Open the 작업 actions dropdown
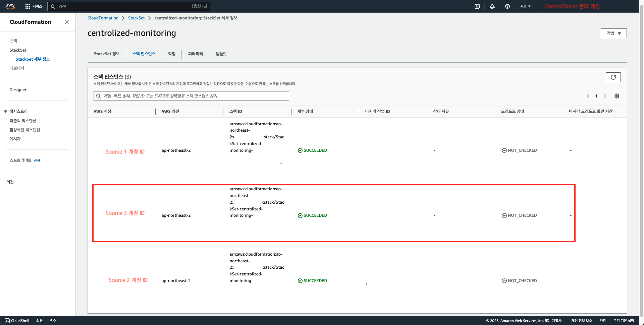The width and height of the screenshot is (644, 325). [x=613, y=33]
